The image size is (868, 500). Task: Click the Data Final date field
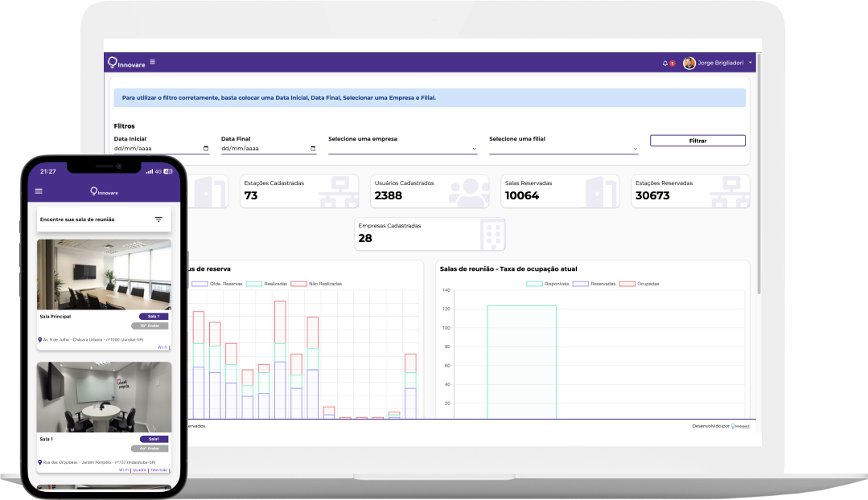[269, 148]
